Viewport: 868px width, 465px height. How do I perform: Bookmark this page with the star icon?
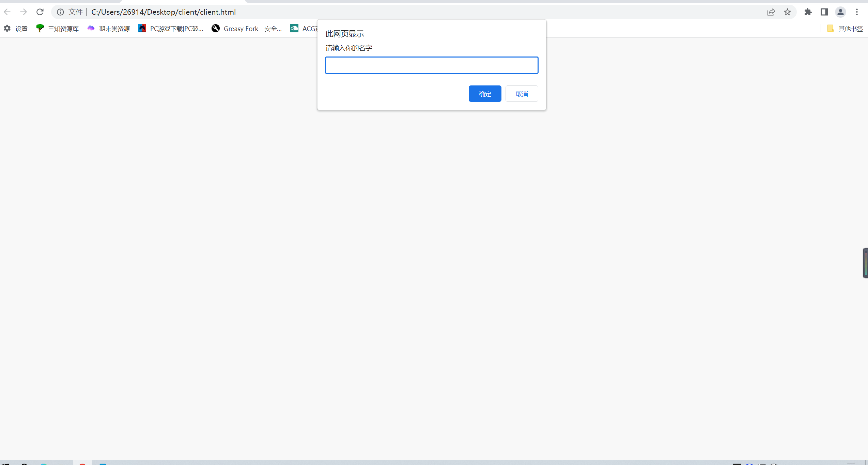(787, 12)
